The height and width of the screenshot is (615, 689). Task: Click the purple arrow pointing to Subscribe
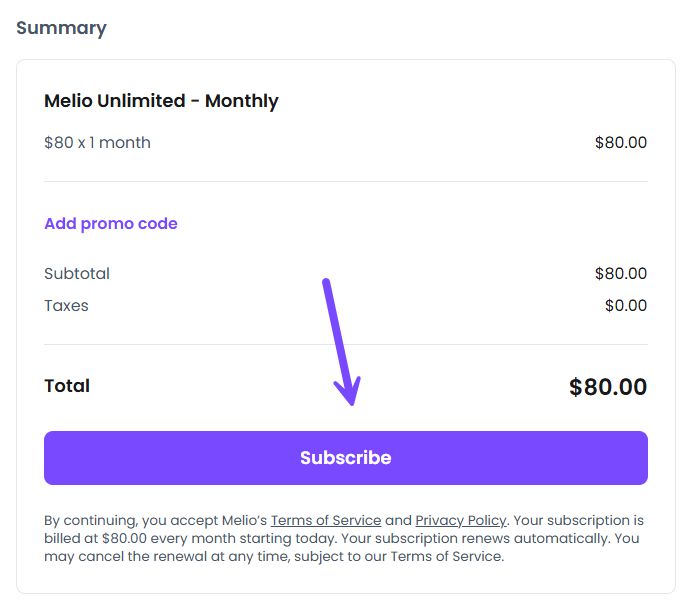(x=339, y=342)
